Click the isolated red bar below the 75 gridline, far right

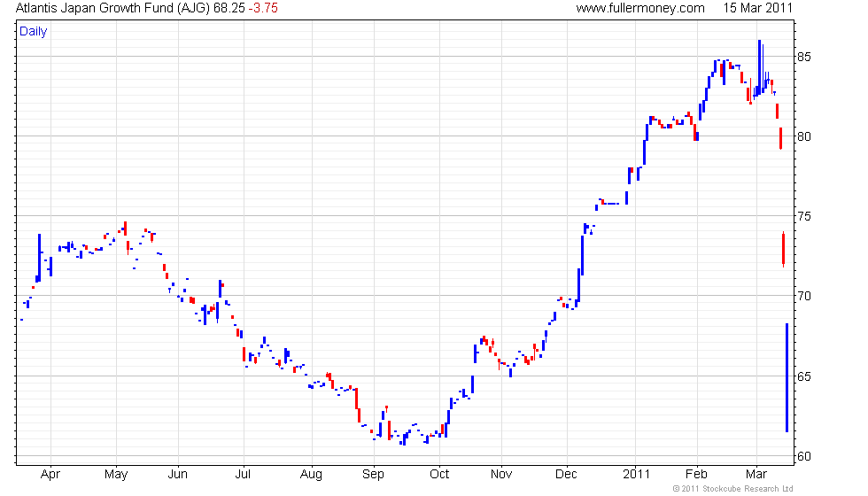783,249
